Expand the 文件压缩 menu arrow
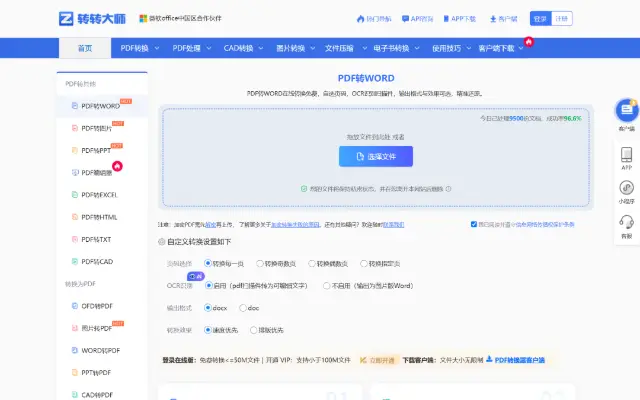The width and height of the screenshot is (640, 400). pos(364,48)
